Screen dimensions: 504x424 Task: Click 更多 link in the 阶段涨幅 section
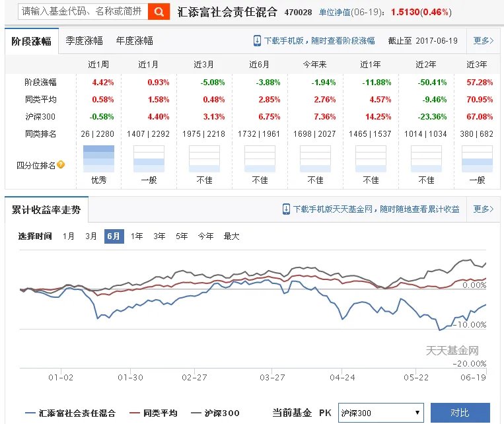[483, 41]
